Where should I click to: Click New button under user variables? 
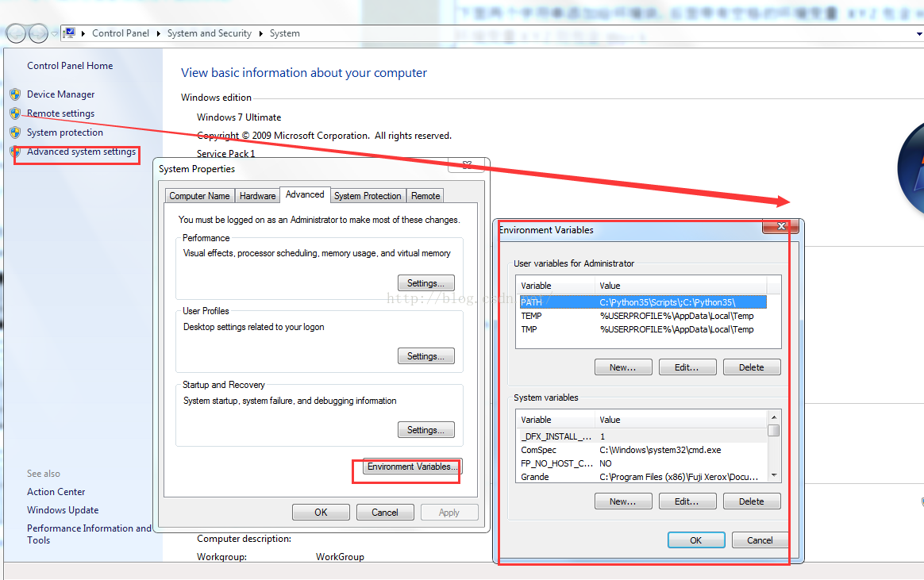(623, 367)
